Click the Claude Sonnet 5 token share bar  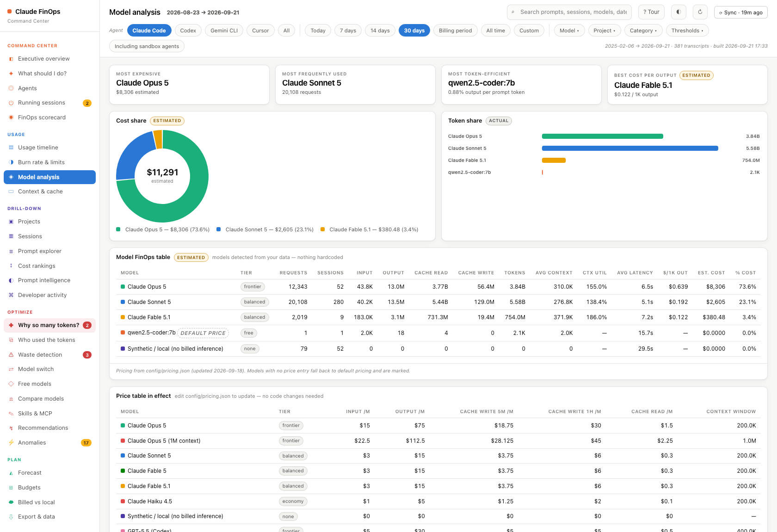coord(630,148)
